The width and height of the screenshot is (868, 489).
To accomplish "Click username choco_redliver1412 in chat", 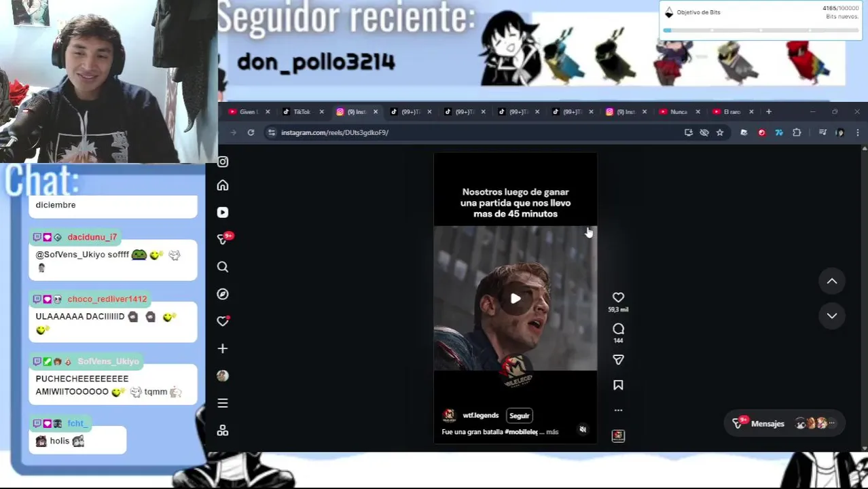I will click(x=107, y=299).
